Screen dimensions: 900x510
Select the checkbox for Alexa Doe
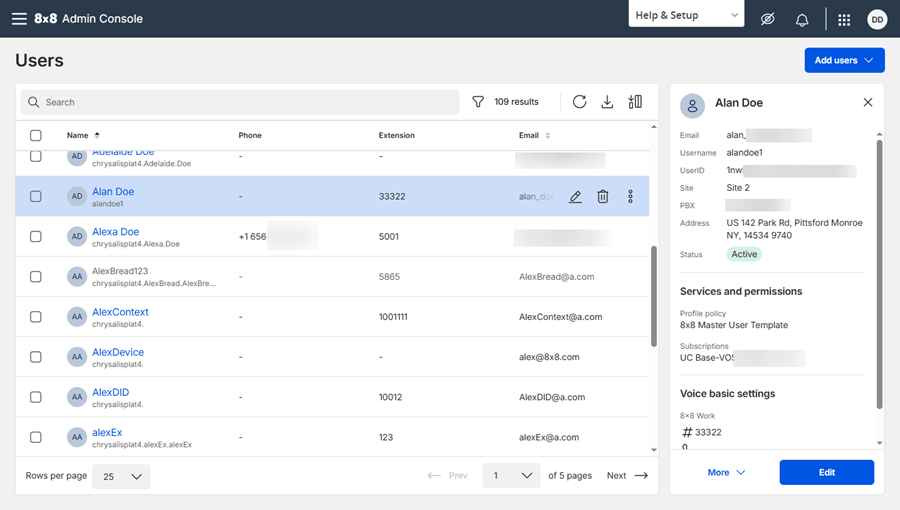point(36,236)
